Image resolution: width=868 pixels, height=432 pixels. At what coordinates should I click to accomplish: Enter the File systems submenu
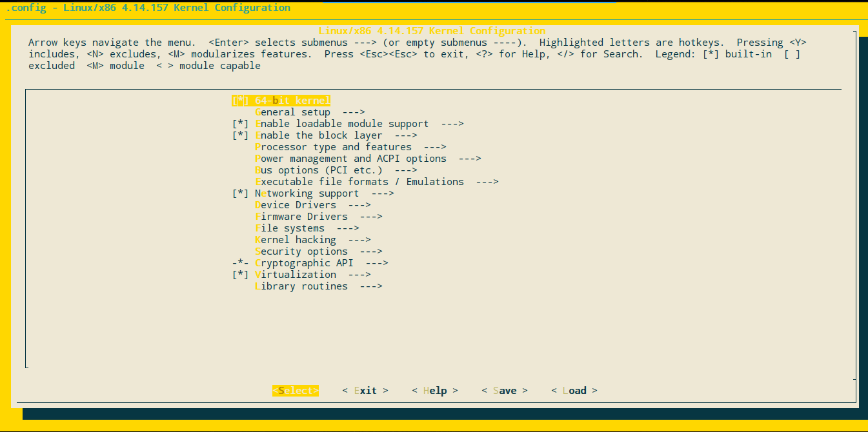(290, 228)
